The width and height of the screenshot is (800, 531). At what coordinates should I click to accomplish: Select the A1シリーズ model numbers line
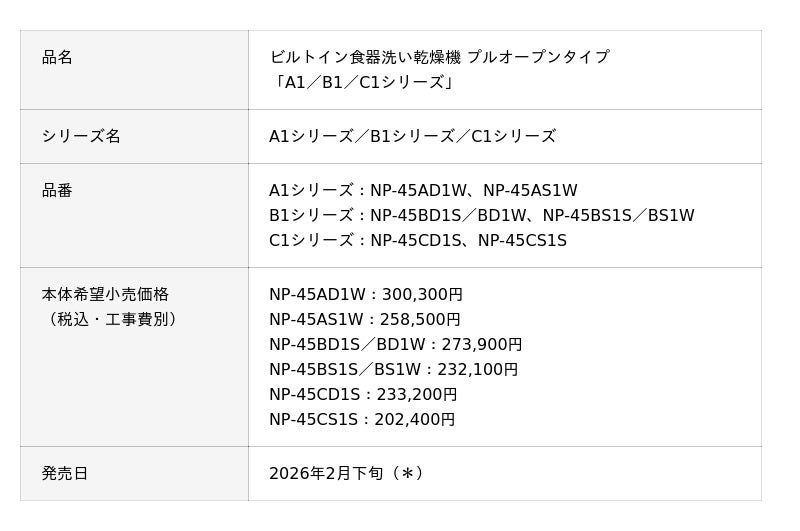(423, 191)
